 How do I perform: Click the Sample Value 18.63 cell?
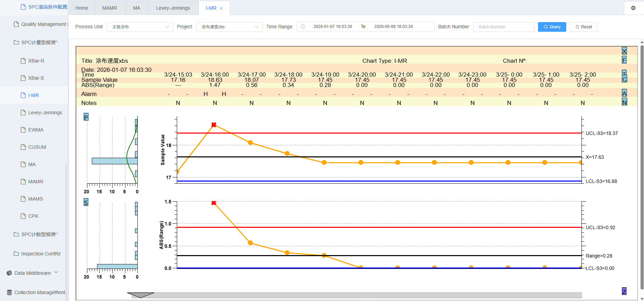coord(215,80)
